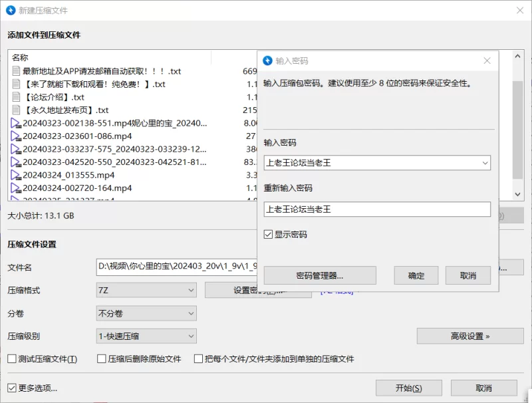The height and width of the screenshot is (403, 532).
Task: Close the 新建压缩文件 window
Action: [x=520, y=10]
